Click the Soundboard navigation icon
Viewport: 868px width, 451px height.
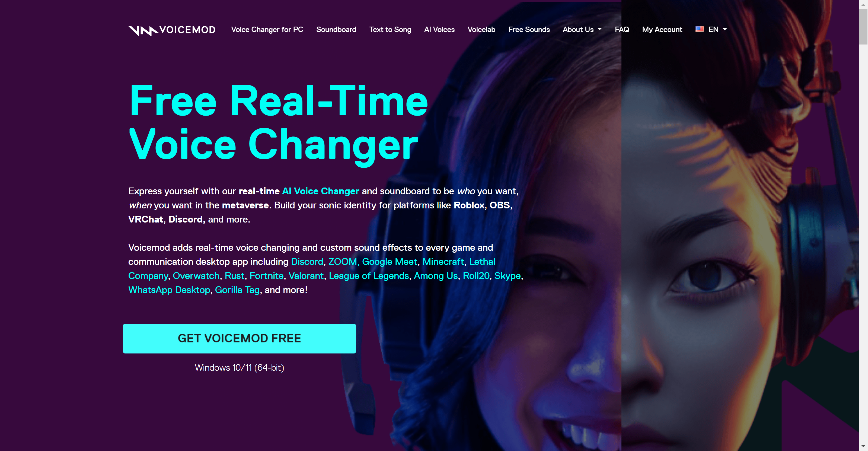click(336, 29)
